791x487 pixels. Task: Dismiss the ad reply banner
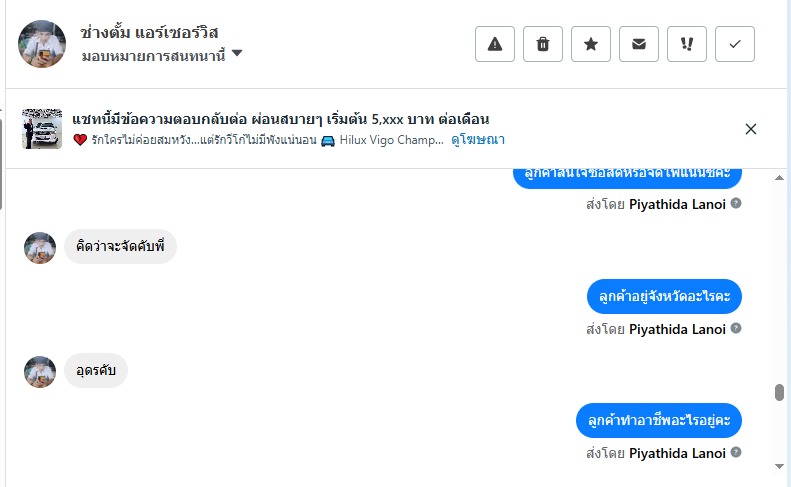pyautogui.click(x=751, y=129)
